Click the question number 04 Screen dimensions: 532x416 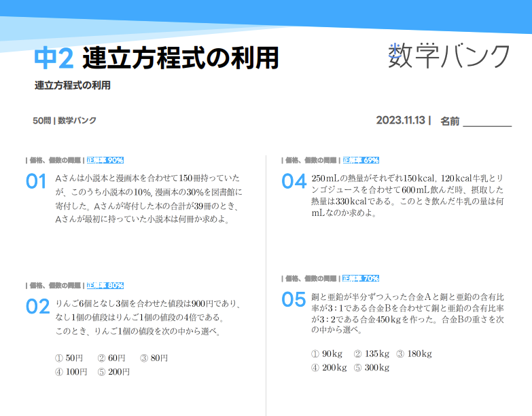[294, 181]
